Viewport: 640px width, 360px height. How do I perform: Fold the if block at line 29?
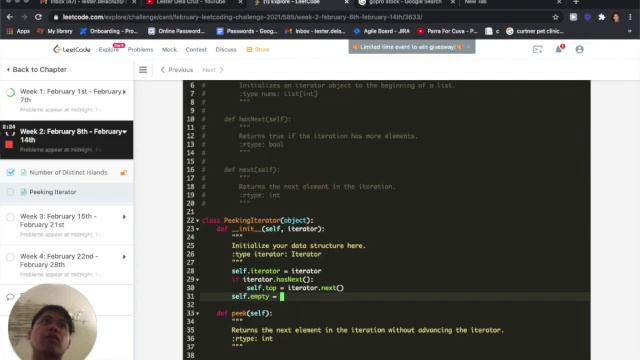(198, 280)
